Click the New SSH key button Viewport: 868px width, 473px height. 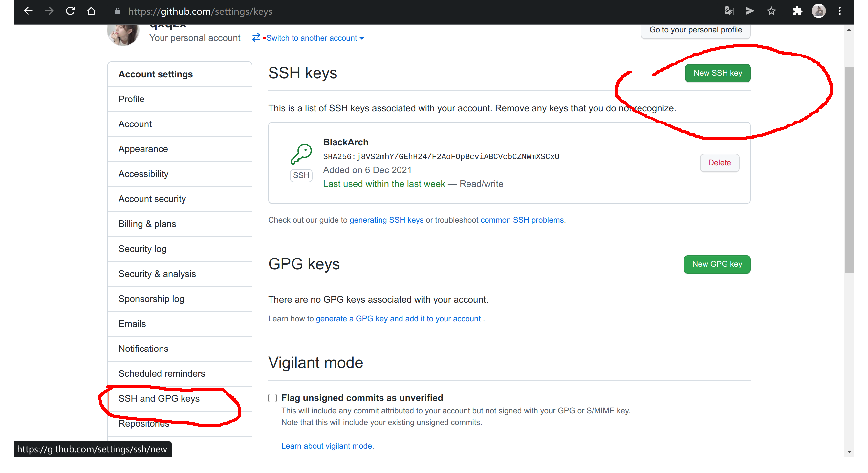[717, 73]
